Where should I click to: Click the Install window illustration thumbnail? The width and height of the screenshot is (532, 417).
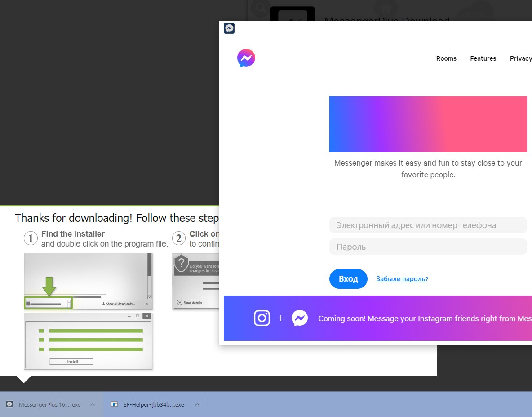coord(88,341)
